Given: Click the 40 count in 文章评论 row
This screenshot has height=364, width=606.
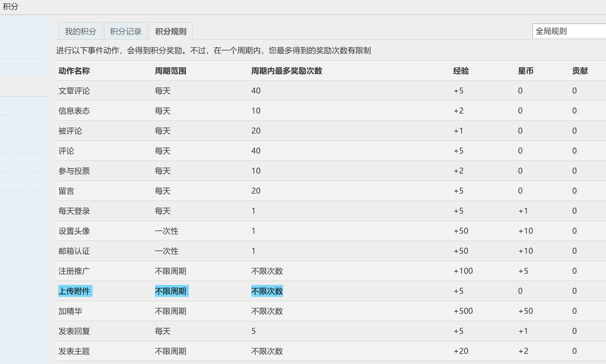Looking at the screenshot, I should 256,91.
